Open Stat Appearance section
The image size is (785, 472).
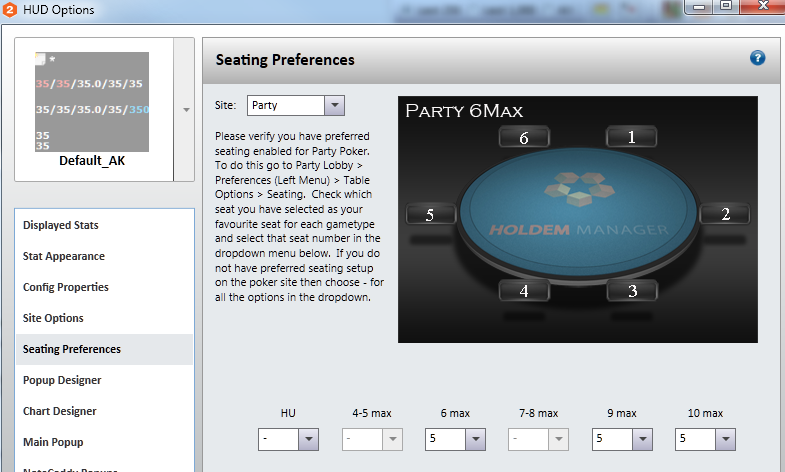pos(105,256)
